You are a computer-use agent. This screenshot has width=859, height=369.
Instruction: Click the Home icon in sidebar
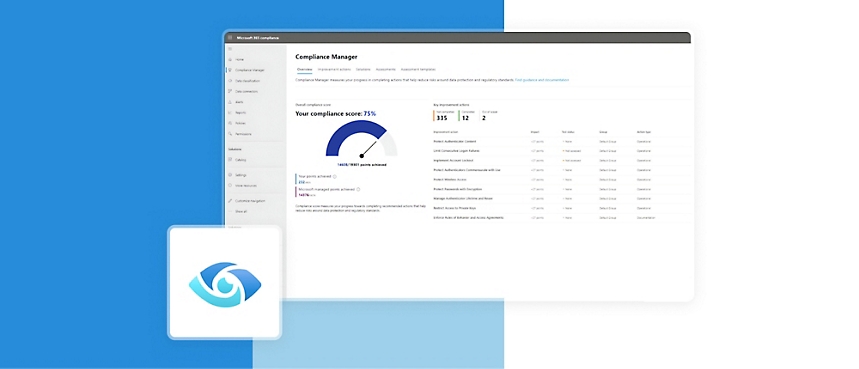230,59
